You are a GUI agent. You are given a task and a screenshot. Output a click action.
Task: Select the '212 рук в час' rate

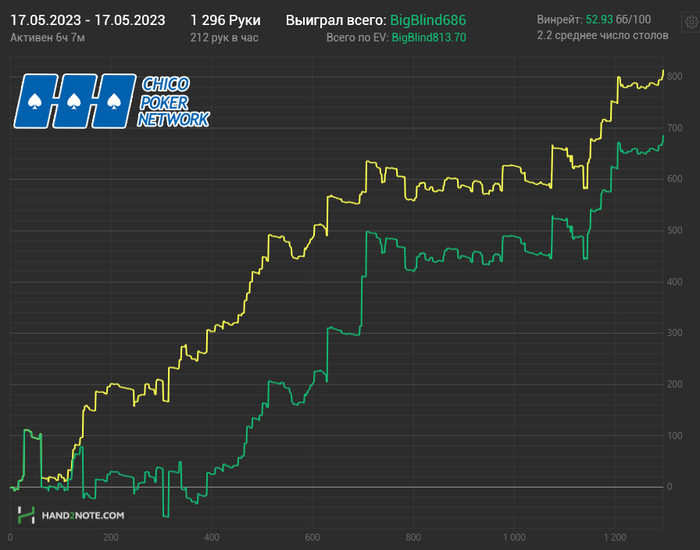tap(225, 38)
